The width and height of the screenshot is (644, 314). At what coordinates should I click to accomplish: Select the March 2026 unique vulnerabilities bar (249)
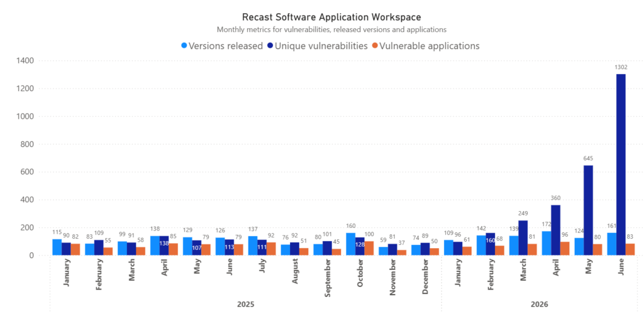click(523, 238)
